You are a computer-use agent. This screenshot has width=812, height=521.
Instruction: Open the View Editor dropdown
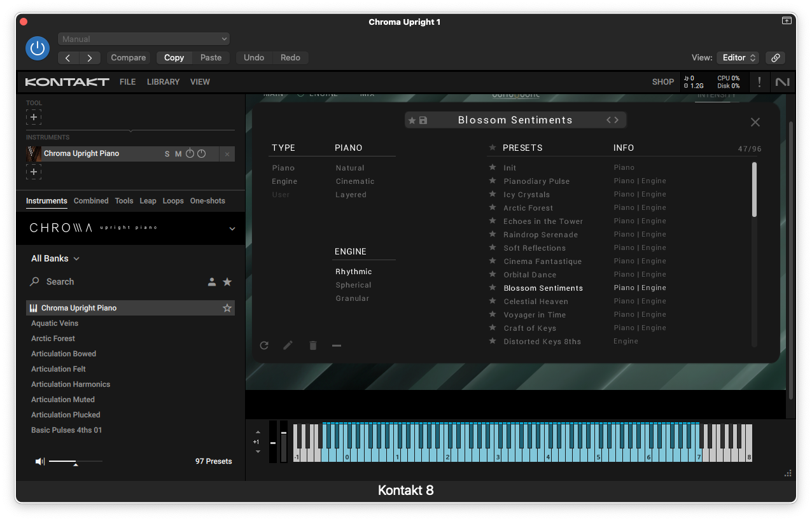click(738, 58)
